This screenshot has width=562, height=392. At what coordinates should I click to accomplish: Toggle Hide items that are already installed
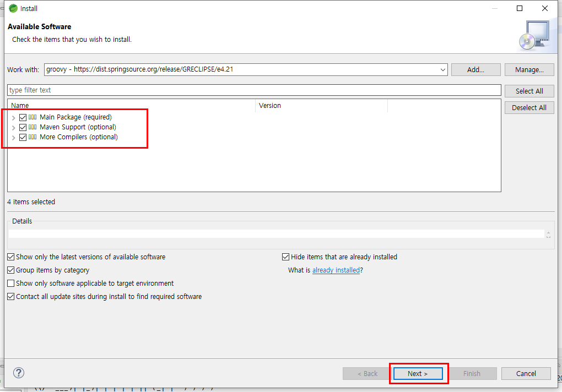285,257
